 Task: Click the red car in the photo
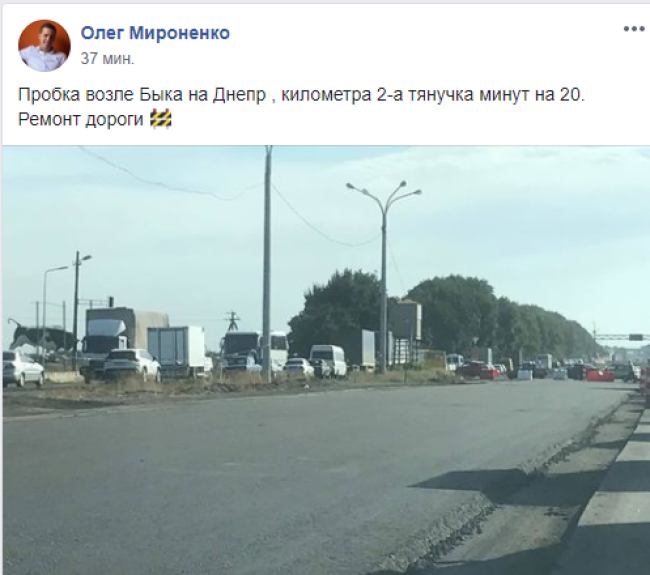tap(479, 370)
